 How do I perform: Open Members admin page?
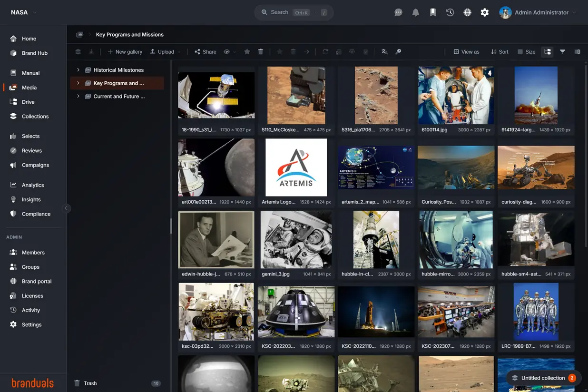pyautogui.click(x=33, y=253)
